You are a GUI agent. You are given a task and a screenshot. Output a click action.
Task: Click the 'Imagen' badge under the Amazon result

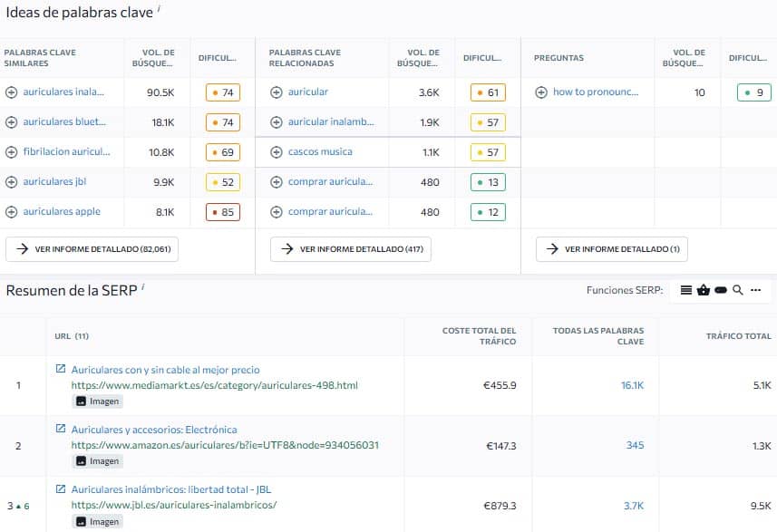[97, 460]
